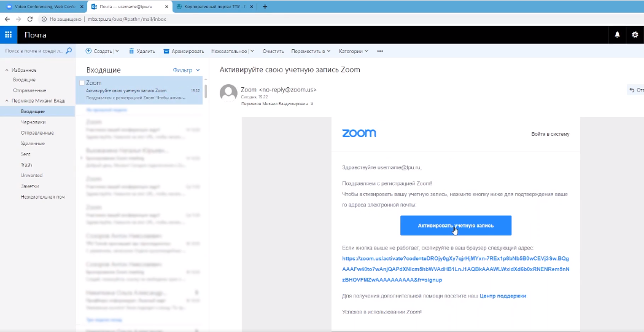Click the Zoom logo in email
Image resolution: width=644 pixels, height=332 pixels.
359,133
